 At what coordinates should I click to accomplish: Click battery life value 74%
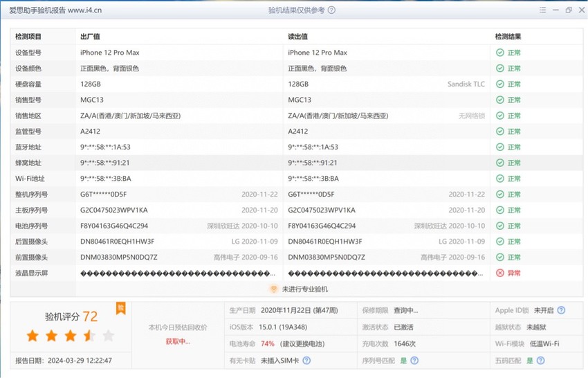pos(268,344)
